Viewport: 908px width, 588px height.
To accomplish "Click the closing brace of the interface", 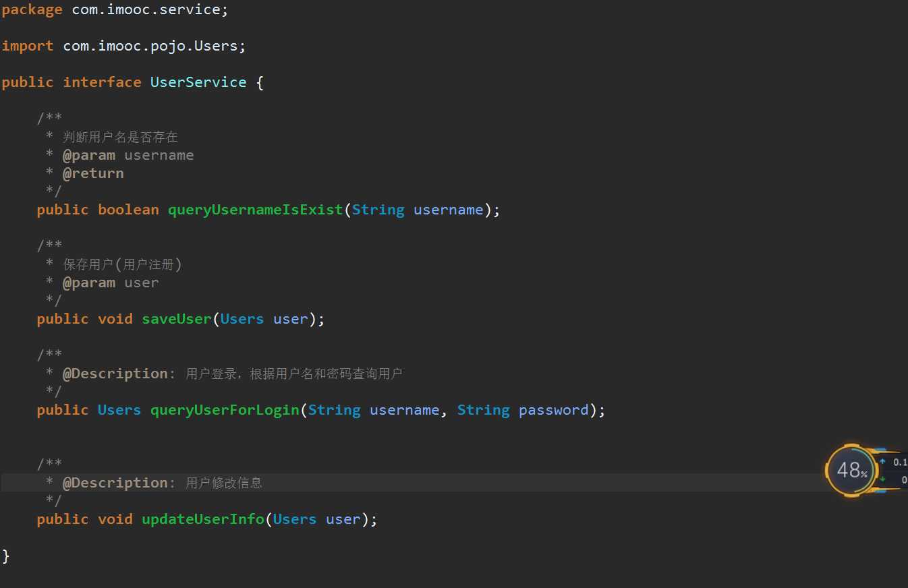I will pyautogui.click(x=6, y=556).
